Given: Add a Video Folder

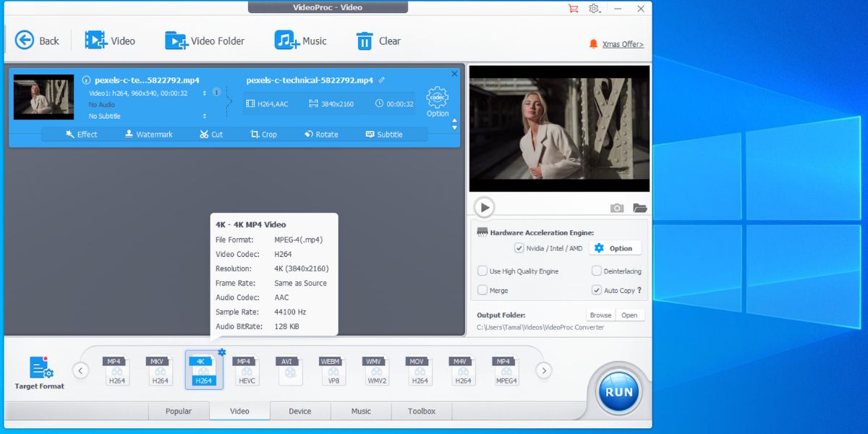Looking at the screenshot, I should pos(205,41).
